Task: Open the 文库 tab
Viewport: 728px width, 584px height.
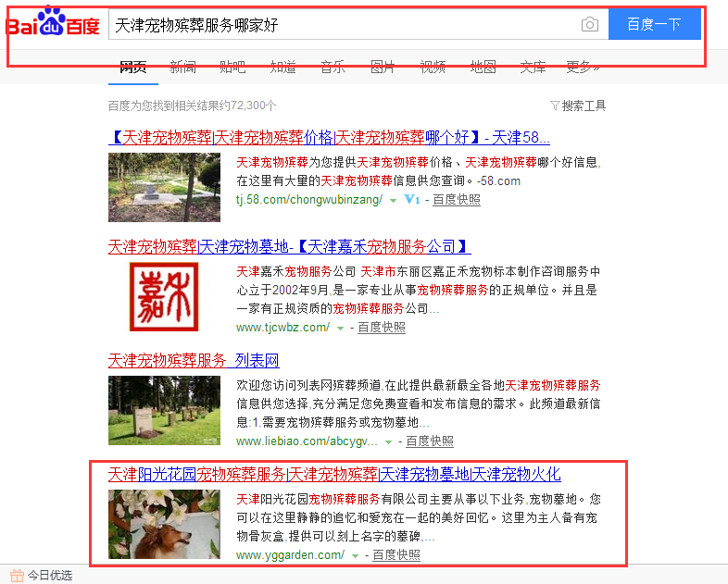Action: [533, 67]
